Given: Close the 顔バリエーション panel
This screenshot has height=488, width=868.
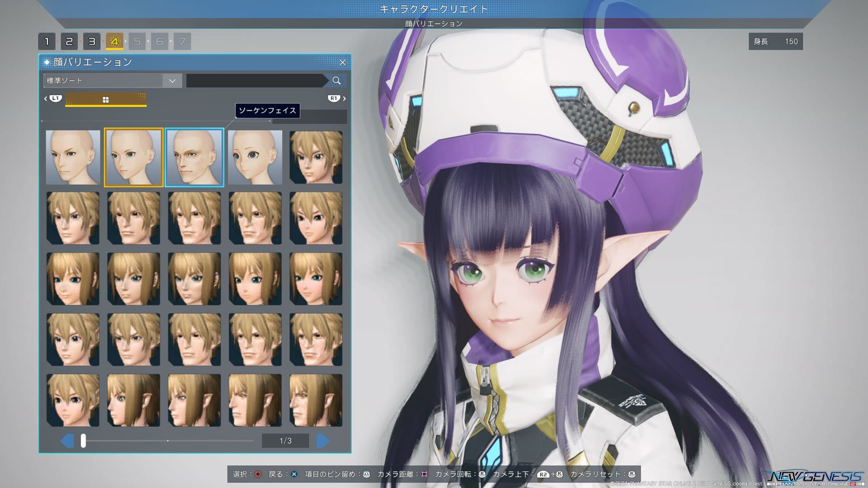Looking at the screenshot, I should click(342, 62).
